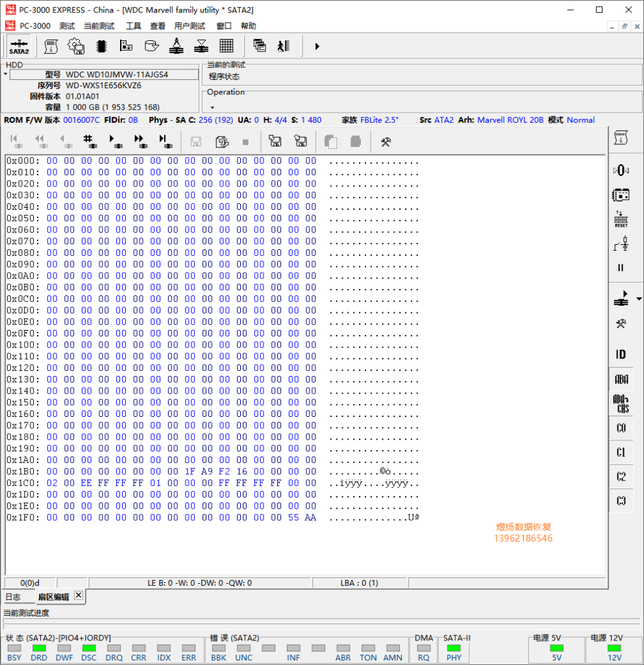Select ABA CHS addressing button
The height and width of the screenshot is (665, 644).
(x=621, y=403)
